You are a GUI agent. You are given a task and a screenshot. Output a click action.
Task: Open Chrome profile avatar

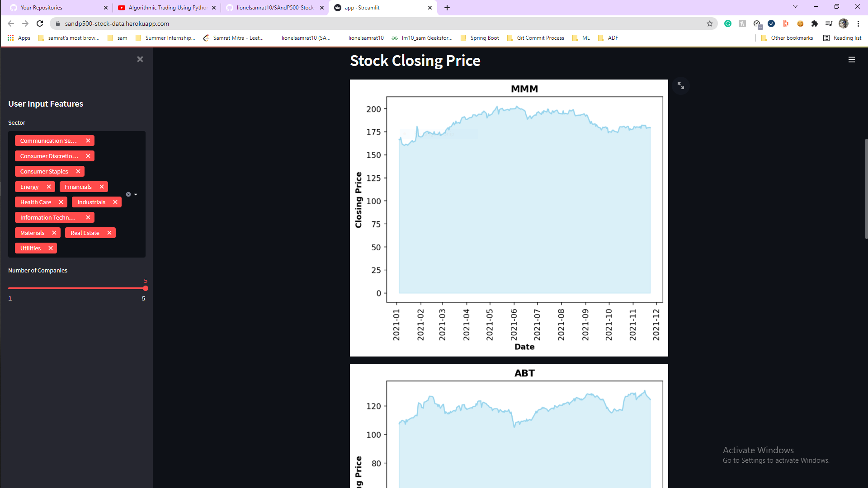pos(844,23)
